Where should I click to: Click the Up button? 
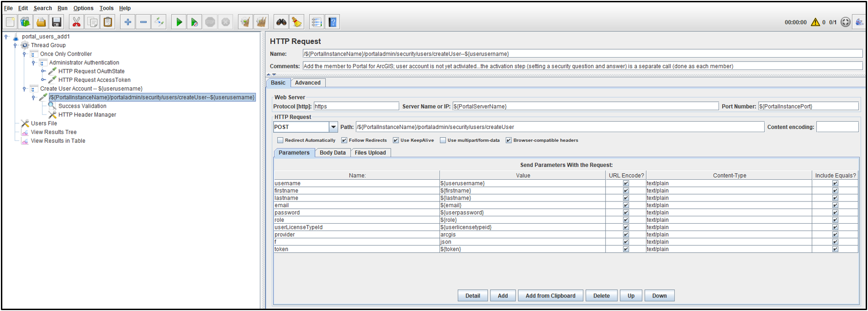pos(631,296)
